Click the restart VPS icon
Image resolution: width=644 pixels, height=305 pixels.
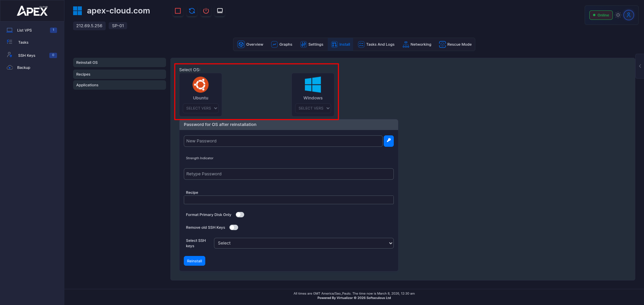[x=192, y=11]
